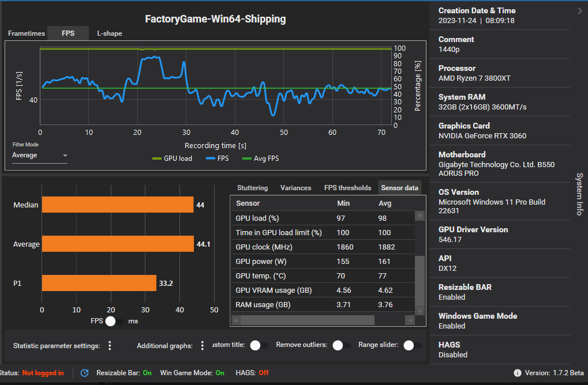Image resolution: width=588 pixels, height=385 pixels.
Task: Toggle the blue FPS legend entry
Action: pyautogui.click(x=218, y=158)
